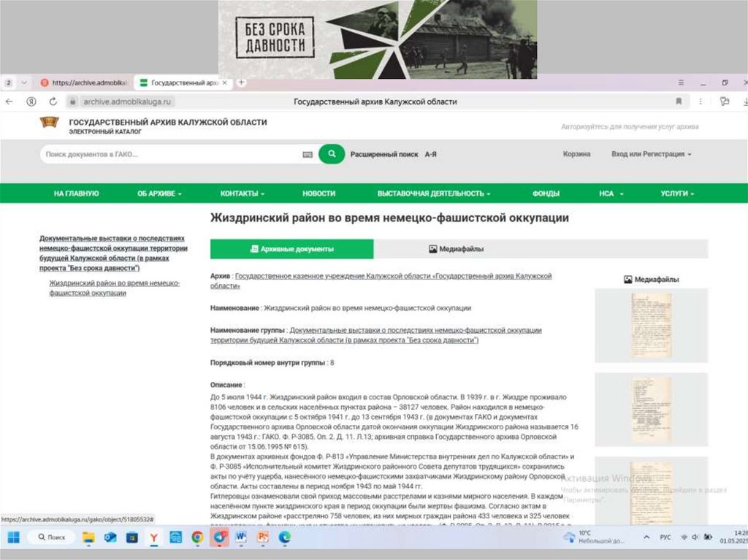Open the on-screen keyboard icon in search field
Viewport: 748px width, 560px height.
[308, 155]
